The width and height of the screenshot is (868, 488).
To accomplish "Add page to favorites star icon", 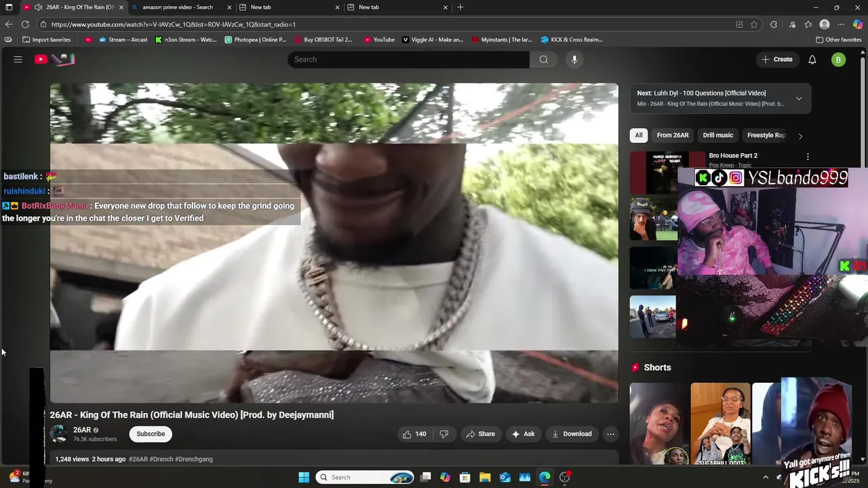I will (x=754, y=24).
